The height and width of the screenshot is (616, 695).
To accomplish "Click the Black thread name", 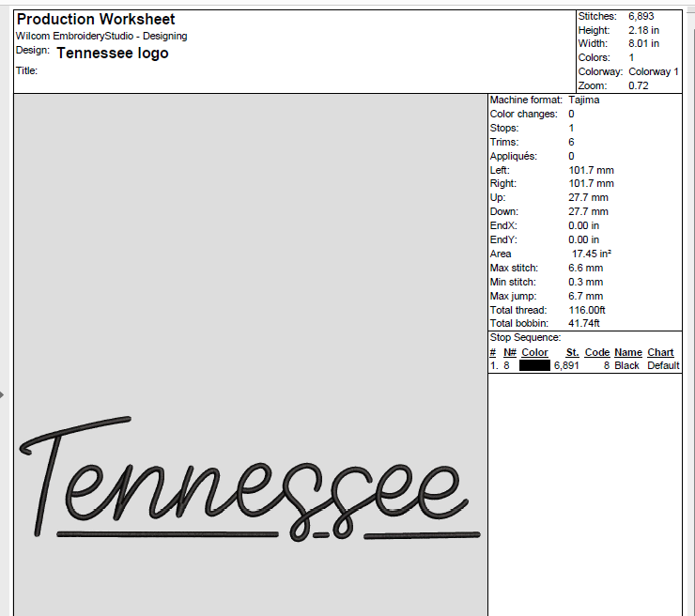I will coord(626,365).
